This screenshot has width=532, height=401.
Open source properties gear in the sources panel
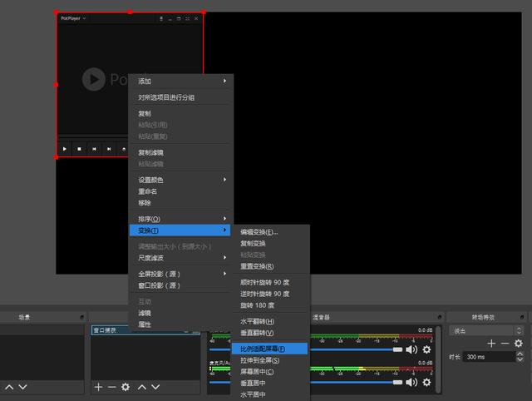(x=126, y=387)
